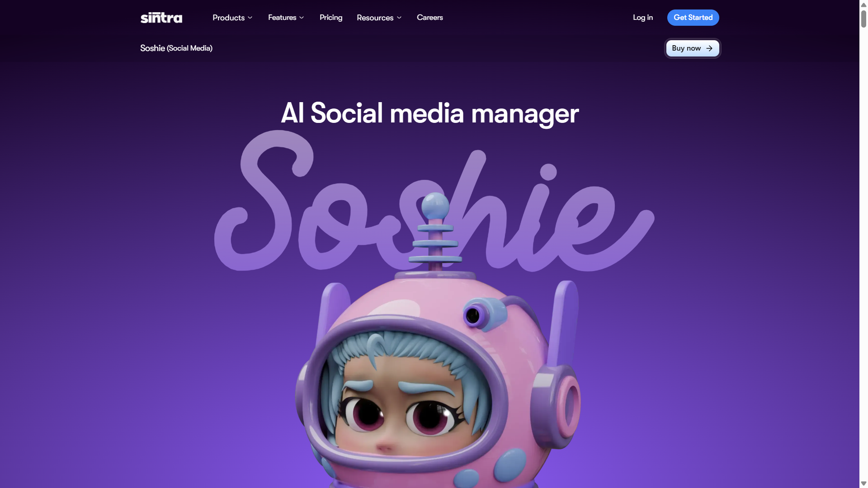Click the arrow icon in Buy now
The image size is (868, 488).
709,48
